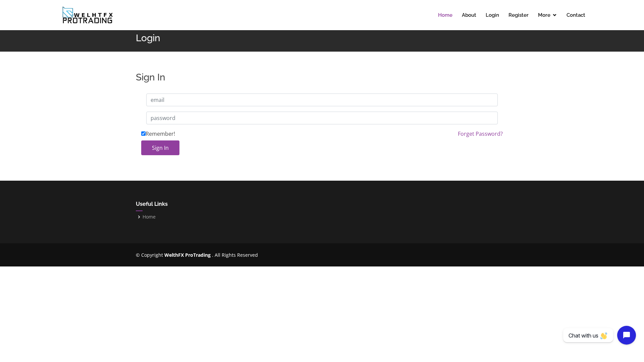Toggle the Remember checkbox
644x362 pixels.
[x=143, y=134]
